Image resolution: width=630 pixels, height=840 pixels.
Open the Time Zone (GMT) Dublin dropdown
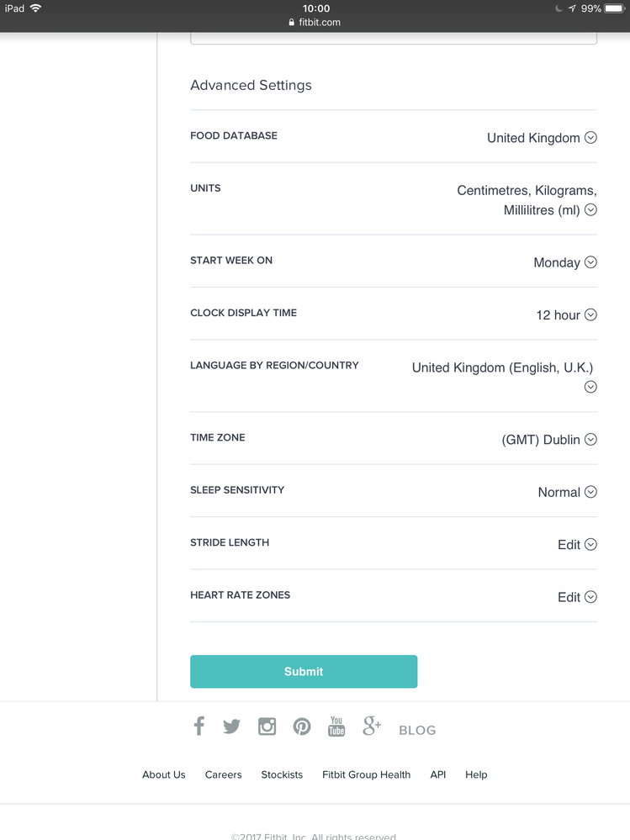coord(590,439)
